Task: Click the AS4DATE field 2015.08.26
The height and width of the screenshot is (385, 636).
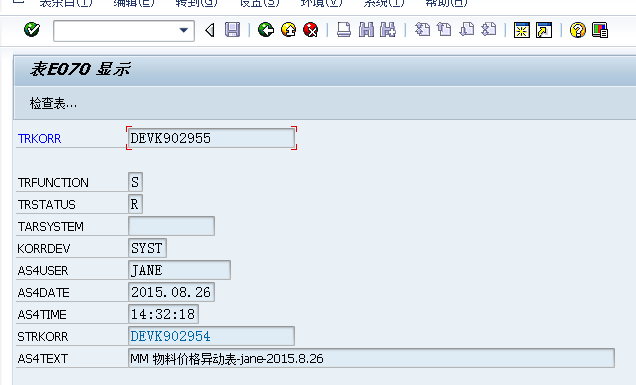Action: pyautogui.click(x=171, y=292)
